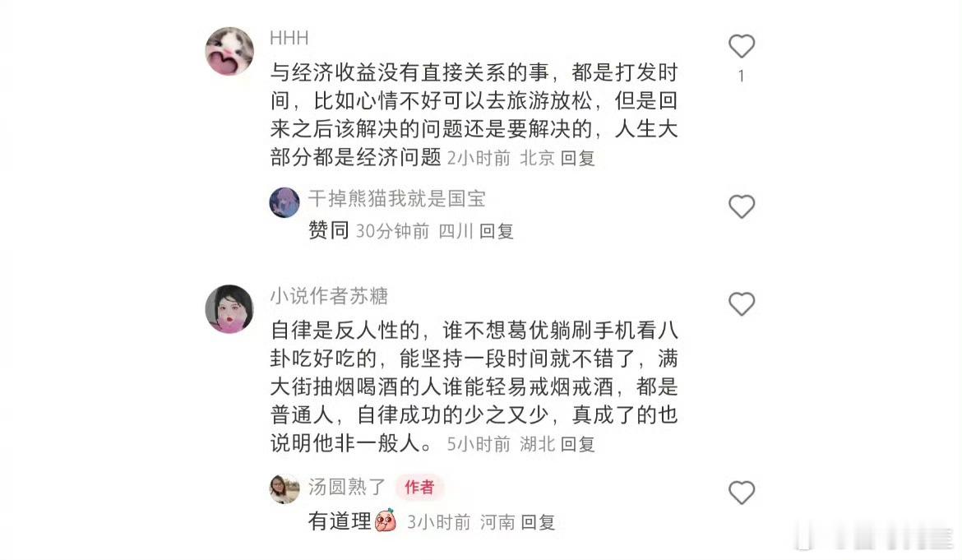Open username HHH
This screenshot has width=962, height=560.
289,38
